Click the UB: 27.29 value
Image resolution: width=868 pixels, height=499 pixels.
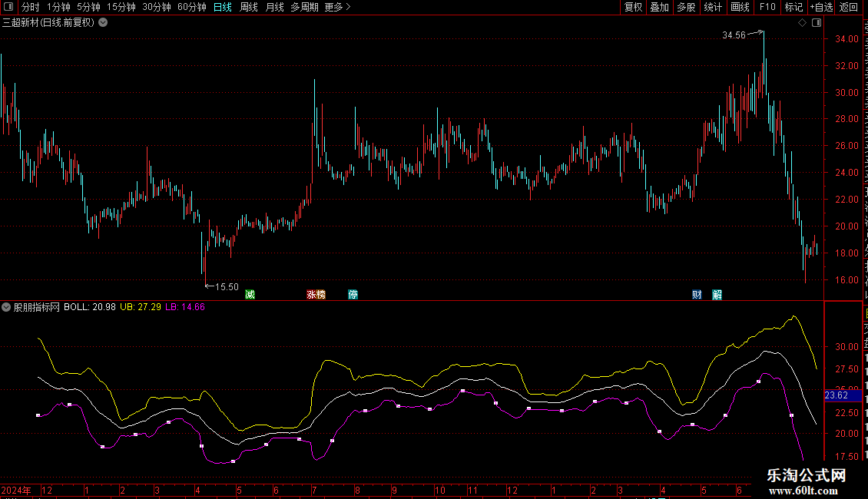pos(141,307)
